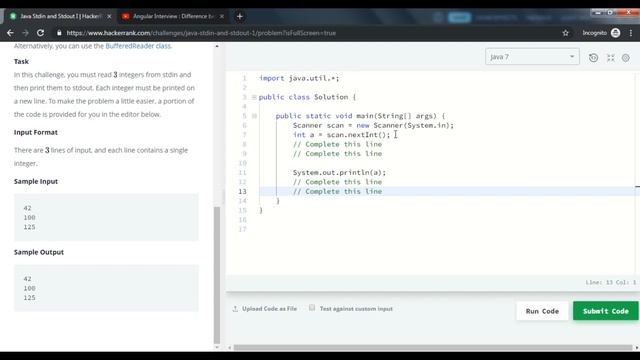This screenshot has width=640, height=360.
Task: Click 125 in the Sample Output box
Action: click(x=29, y=298)
